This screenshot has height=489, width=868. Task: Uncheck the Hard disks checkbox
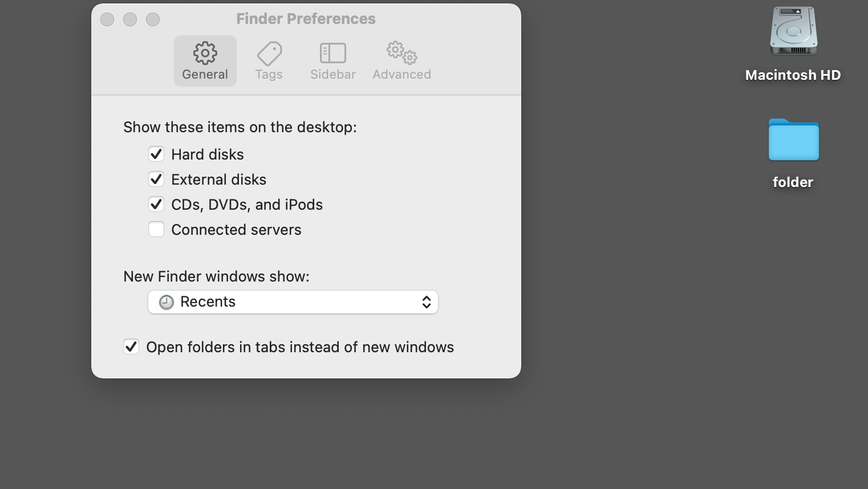click(x=156, y=154)
